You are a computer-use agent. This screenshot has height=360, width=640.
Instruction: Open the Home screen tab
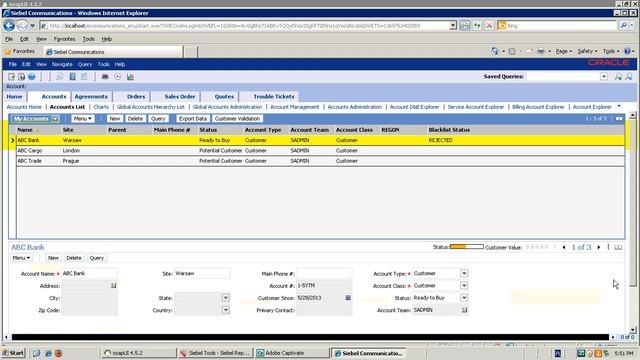click(x=14, y=97)
